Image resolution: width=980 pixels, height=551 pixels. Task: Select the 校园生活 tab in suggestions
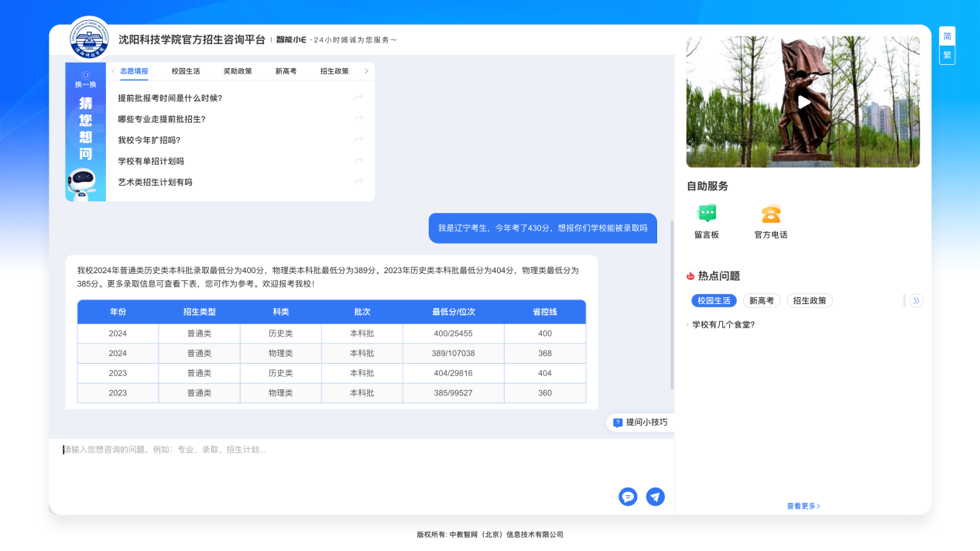click(x=186, y=71)
